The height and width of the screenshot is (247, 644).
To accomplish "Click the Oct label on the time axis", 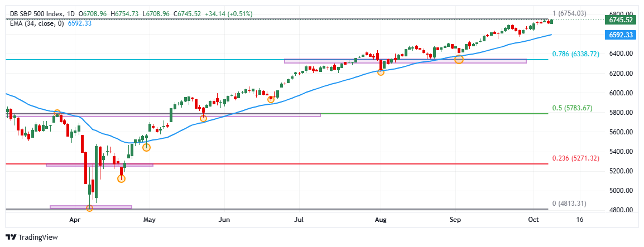I will pos(532,220).
